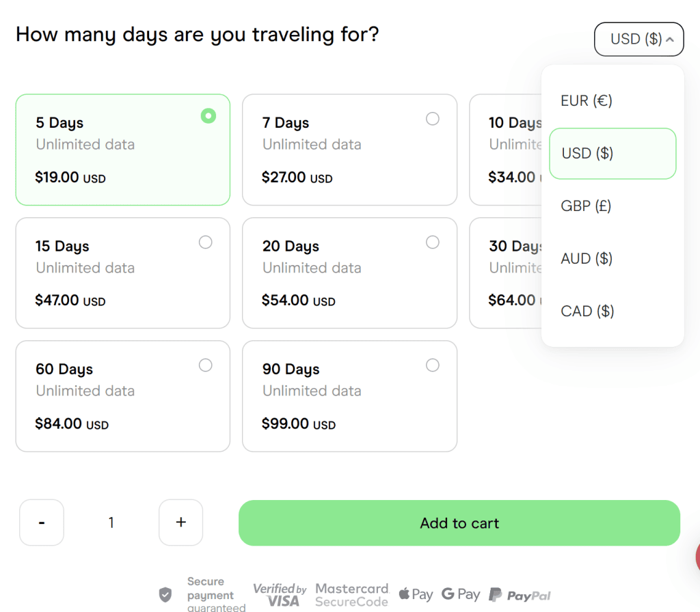Image resolution: width=700 pixels, height=612 pixels.
Task: Select the 60 Days plan card
Action: tap(122, 396)
